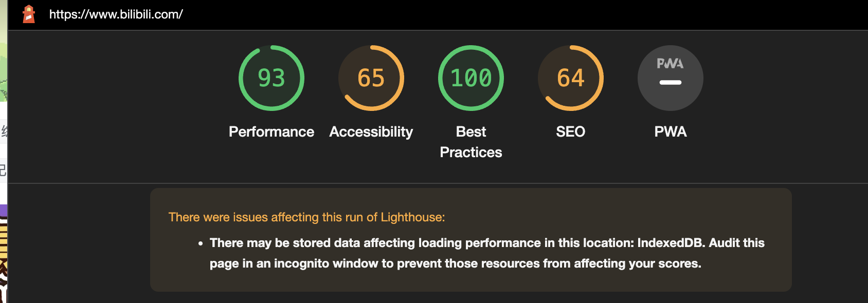The image size is (868, 303).
Task: Click the IndexedDB stored data warning message
Action: 487,253
